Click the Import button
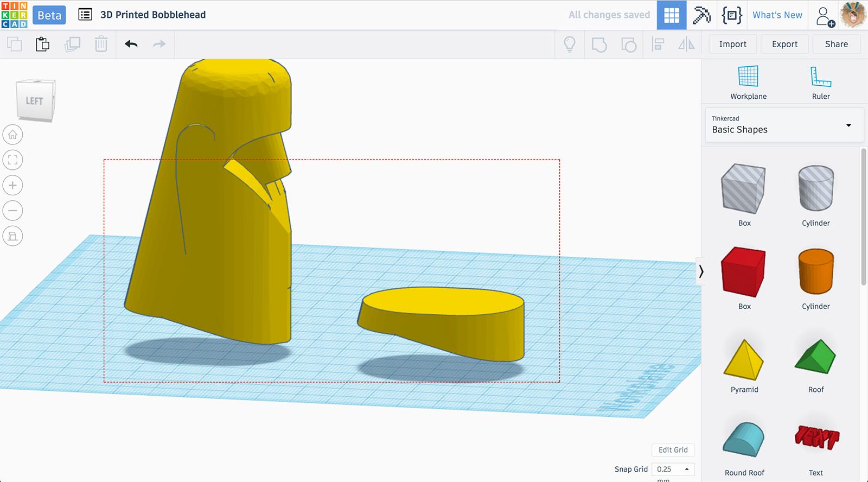The height and width of the screenshot is (482, 868). coord(732,45)
